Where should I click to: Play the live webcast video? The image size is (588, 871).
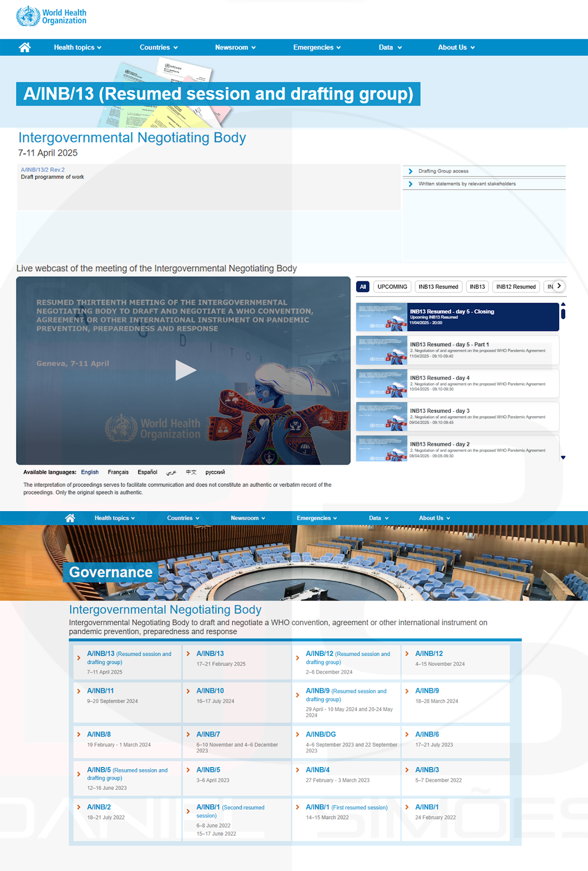185,371
